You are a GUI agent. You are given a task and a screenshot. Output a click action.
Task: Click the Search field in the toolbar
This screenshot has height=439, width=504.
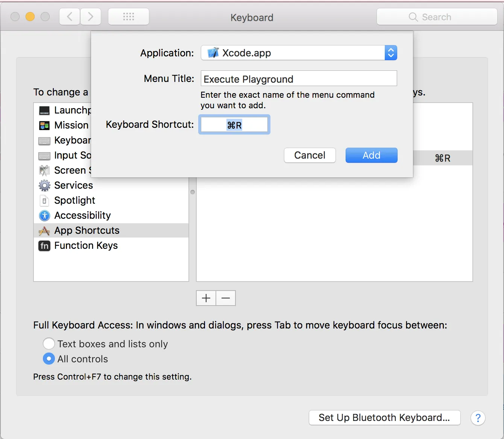[437, 17]
